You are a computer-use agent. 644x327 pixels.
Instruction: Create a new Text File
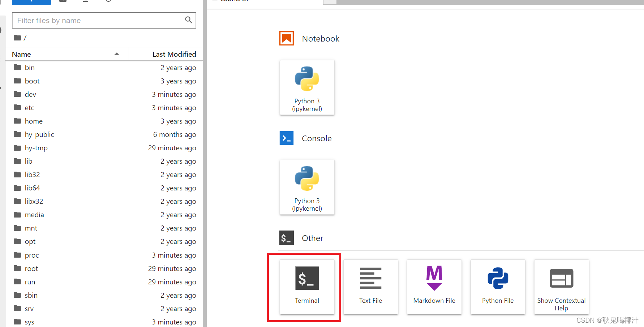pyautogui.click(x=370, y=287)
